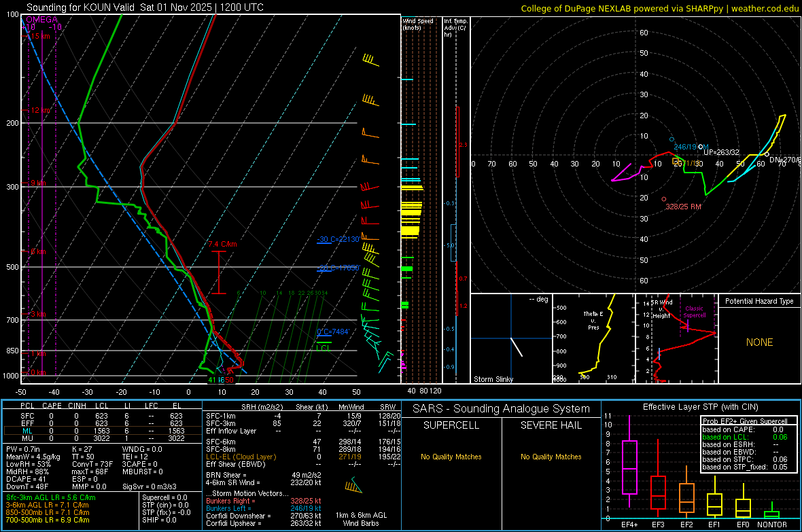Image resolution: width=802 pixels, height=532 pixels.
Task: Click the magenta 'OMEGA' label
Action: (41, 20)
